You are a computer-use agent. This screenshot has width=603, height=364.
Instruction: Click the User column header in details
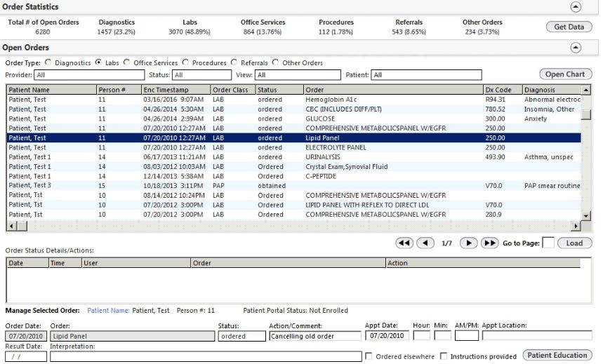[136, 263]
